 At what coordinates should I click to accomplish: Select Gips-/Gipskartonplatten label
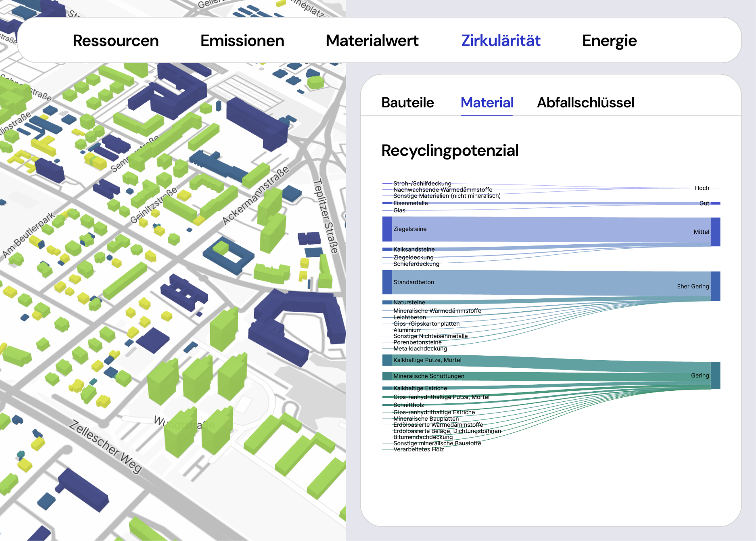tap(426, 324)
